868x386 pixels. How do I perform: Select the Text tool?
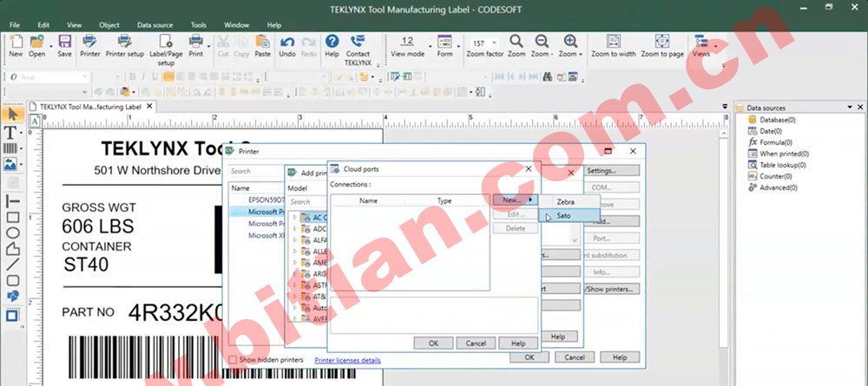click(x=10, y=132)
